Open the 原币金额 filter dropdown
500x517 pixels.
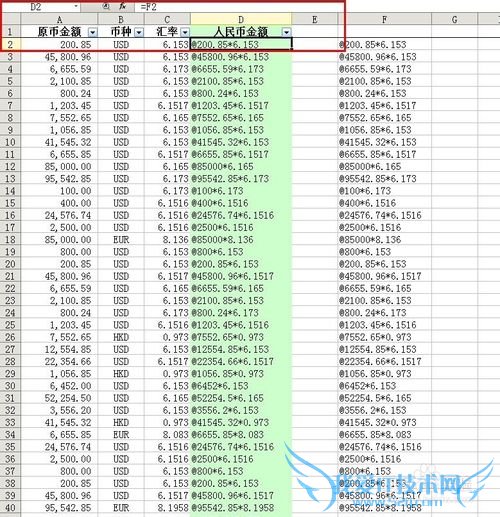(93, 32)
